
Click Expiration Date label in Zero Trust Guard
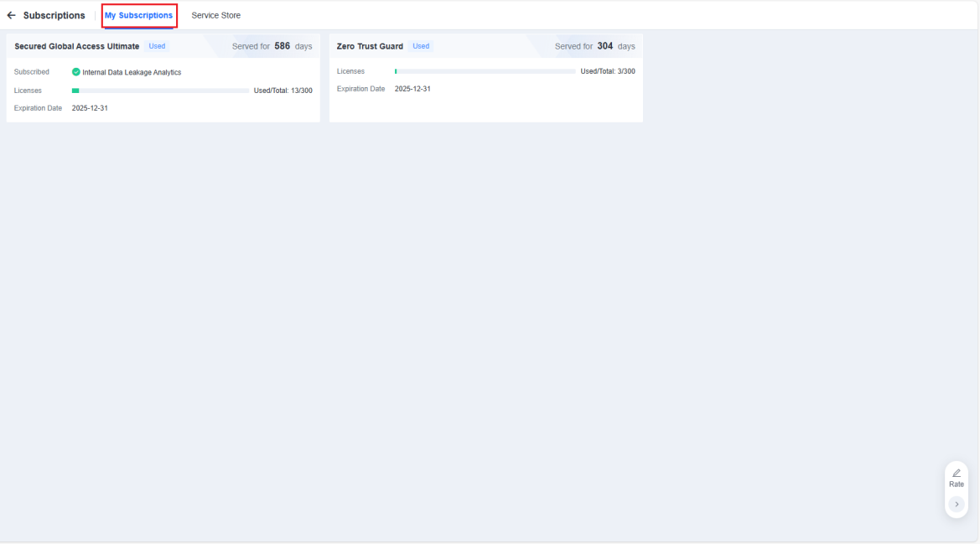360,89
